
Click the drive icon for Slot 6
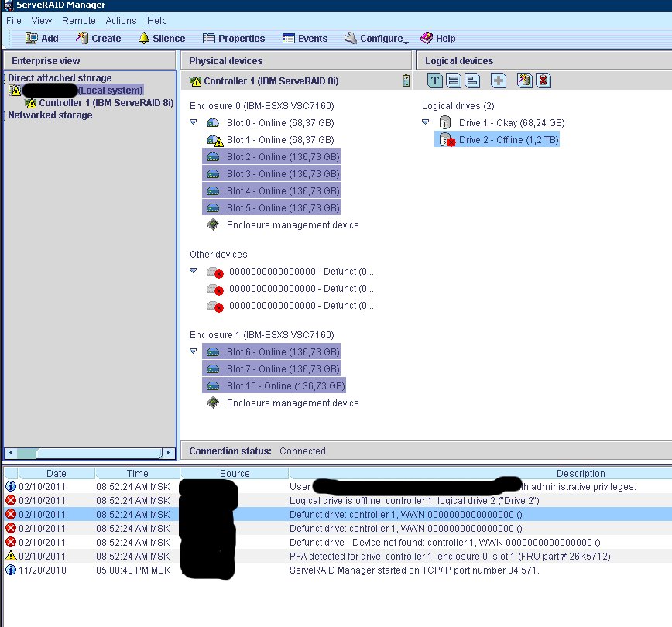click(213, 352)
